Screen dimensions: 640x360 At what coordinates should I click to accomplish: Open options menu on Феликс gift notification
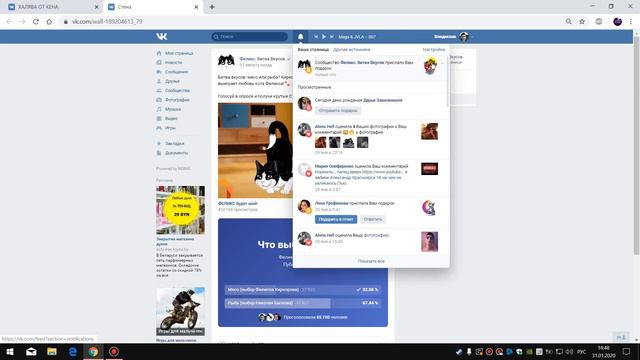tap(442, 63)
